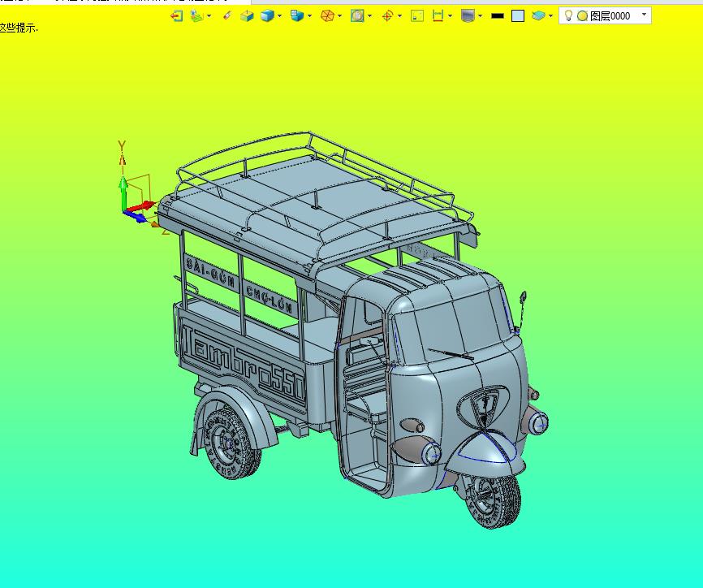Click the exit/import arrow icon in toolbar

pos(176,15)
